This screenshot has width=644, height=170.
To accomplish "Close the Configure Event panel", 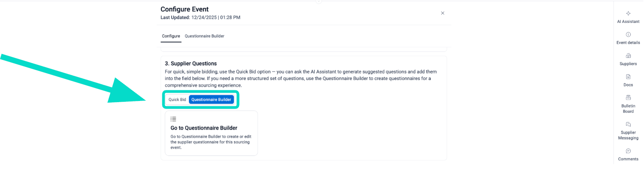I will 443,13.
